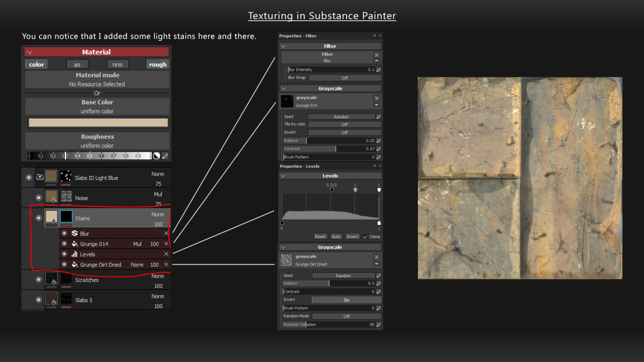This screenshot has height=362, width=644.
Task: Click the Auto button in Levels
Action: click(336, 237)
